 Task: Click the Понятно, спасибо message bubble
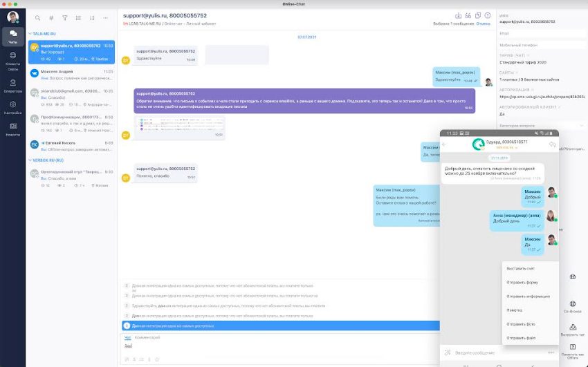[165, 173]
